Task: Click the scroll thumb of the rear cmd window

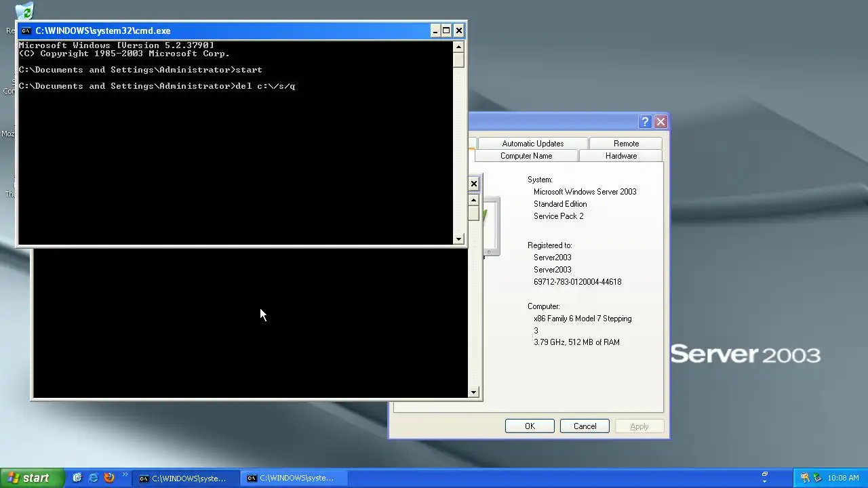Action: 474,213
